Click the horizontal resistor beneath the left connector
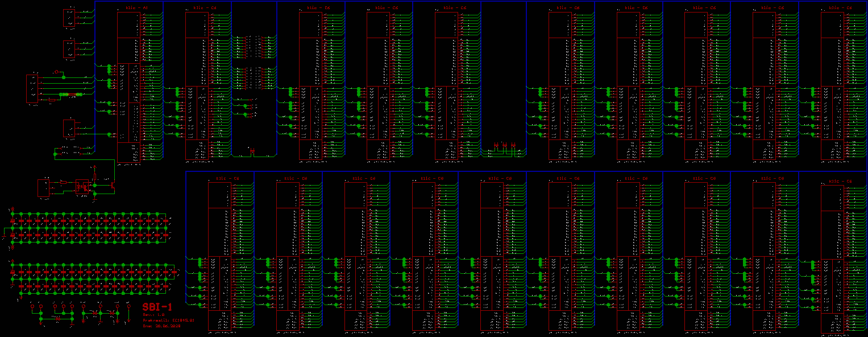868x337 pixels. (x=52, y=100)
